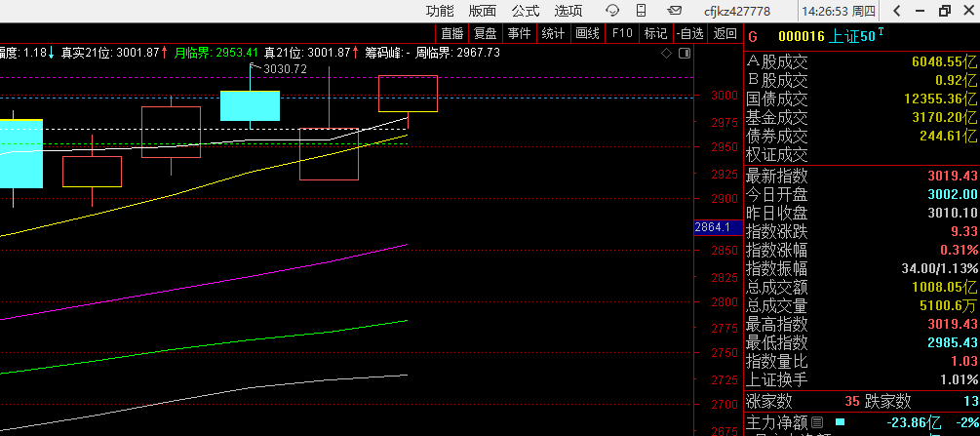The height and width of the screenshot is (436, 980).
Task: Click the 复盘 toolbar button
Action: click(486, 34)
